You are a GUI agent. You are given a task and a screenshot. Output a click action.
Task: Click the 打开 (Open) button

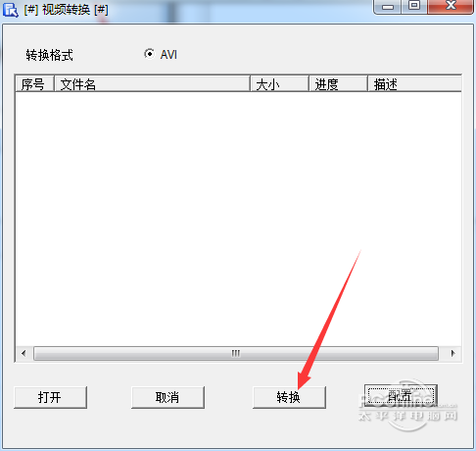click(x=51, y=397)
